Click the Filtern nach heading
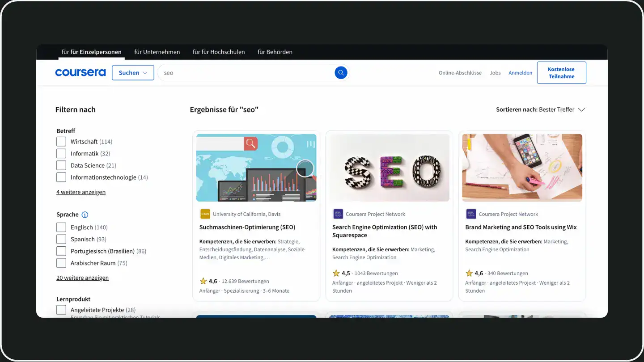This screenshot has width=644, height=362. point(75,109)
